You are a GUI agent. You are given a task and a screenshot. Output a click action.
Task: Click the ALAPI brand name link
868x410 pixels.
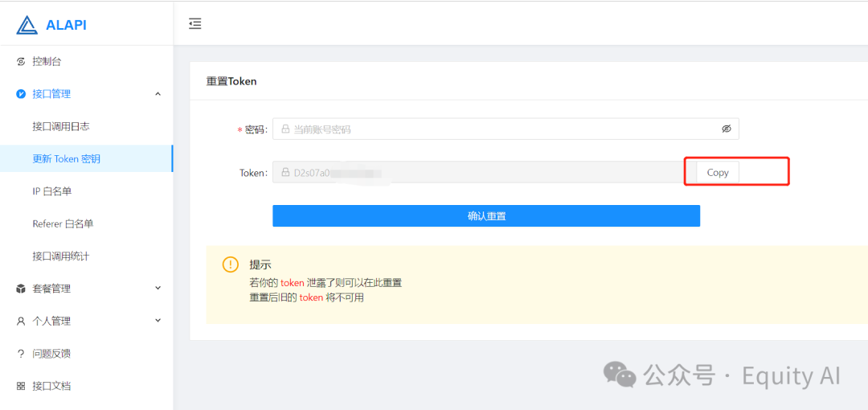tap(66, 26)
